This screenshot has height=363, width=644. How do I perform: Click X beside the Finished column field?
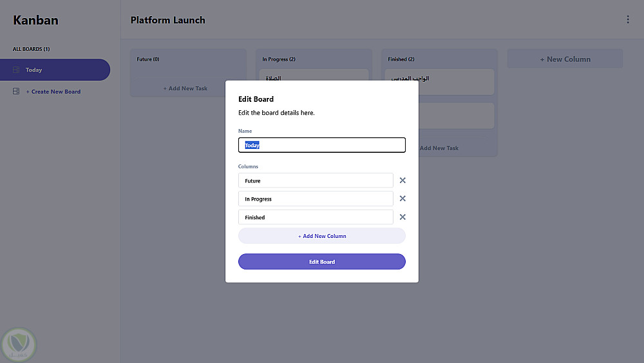(402, 217)
